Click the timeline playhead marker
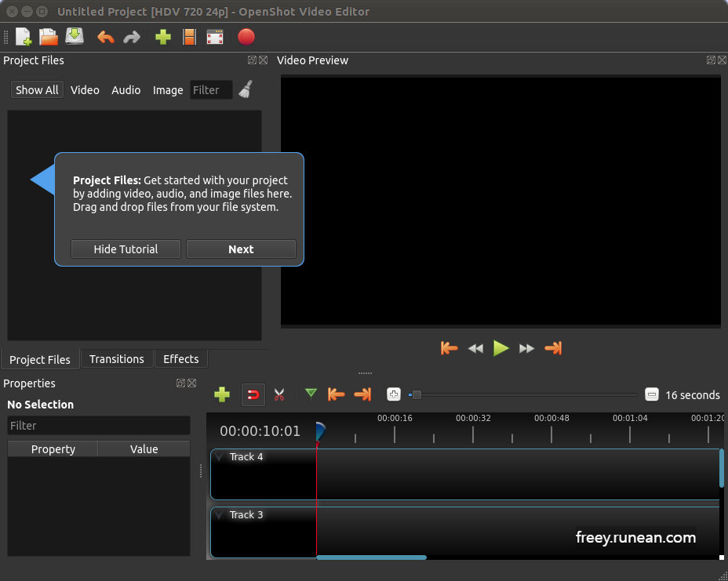 320,432
